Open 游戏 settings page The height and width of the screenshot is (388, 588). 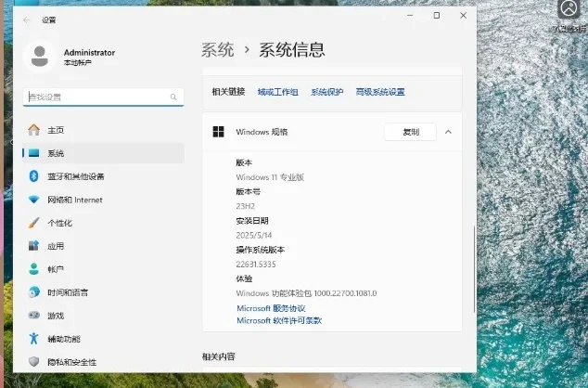coord(103,316)
